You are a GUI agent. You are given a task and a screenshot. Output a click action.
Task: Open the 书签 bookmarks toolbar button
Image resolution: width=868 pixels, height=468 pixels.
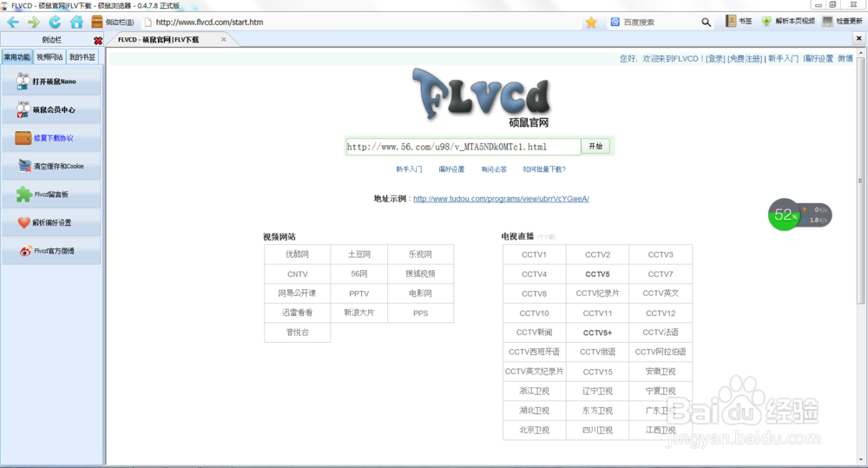[x=739, y=21]
